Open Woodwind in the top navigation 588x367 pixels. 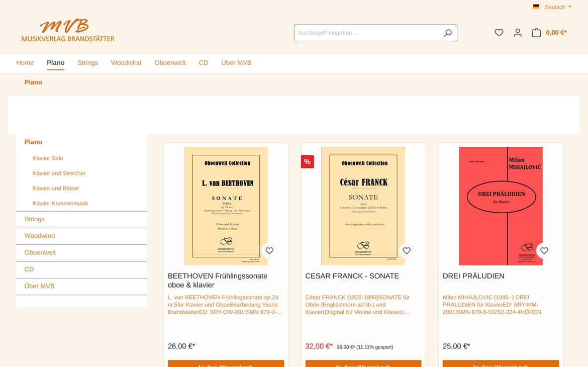[x=126, y=63]
